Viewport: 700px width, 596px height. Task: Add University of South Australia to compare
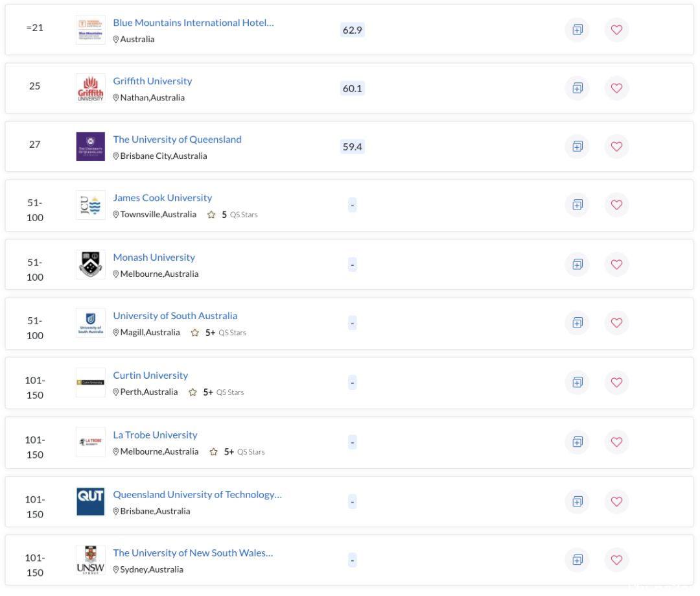[577, 323]
